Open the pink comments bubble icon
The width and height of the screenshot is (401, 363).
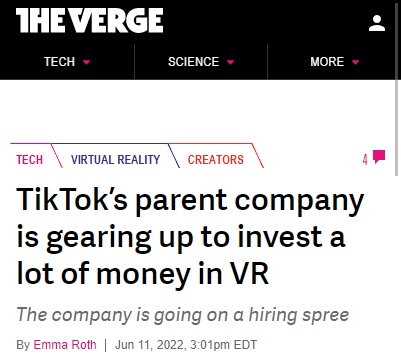(379, 157)
